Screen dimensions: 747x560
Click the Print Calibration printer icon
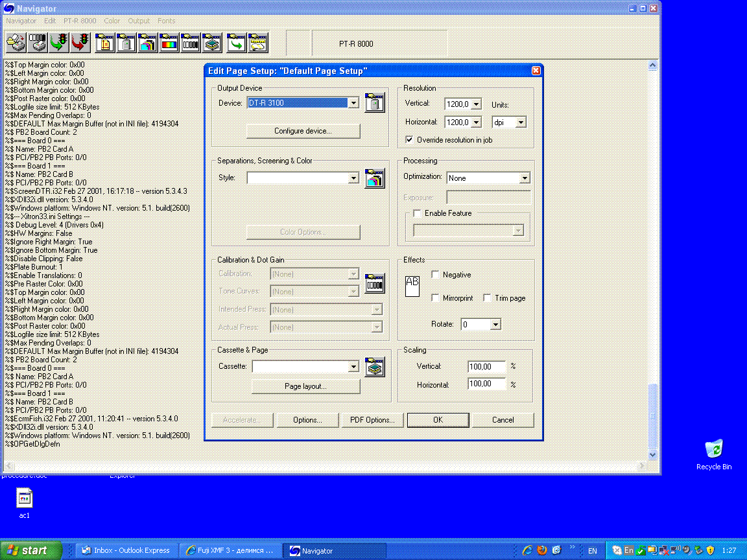tap(37, 43)
